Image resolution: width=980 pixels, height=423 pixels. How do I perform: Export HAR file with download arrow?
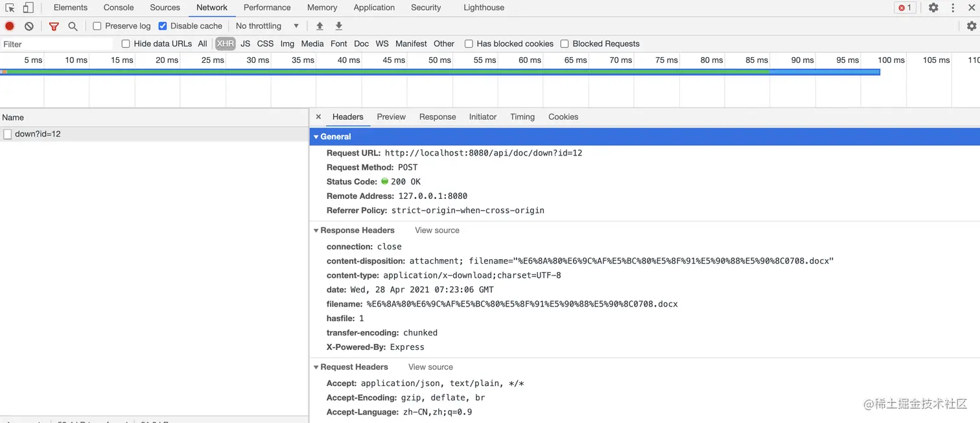(338, 26)
